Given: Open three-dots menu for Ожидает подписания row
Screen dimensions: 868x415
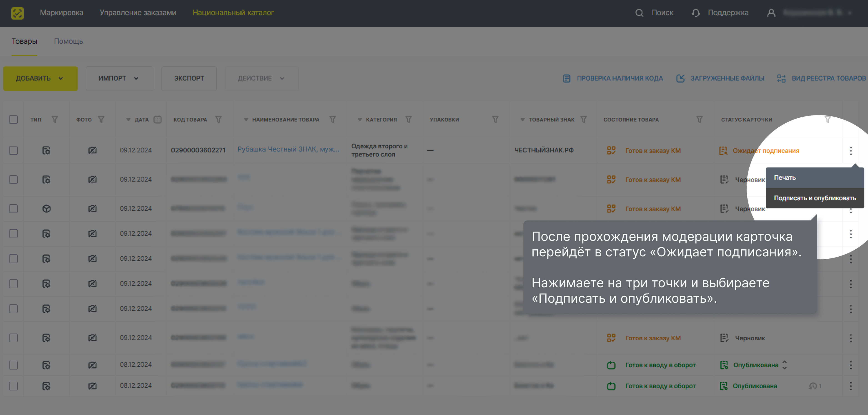Looking at the screenshot, I should pyautogui.click(x=850, y=151).
